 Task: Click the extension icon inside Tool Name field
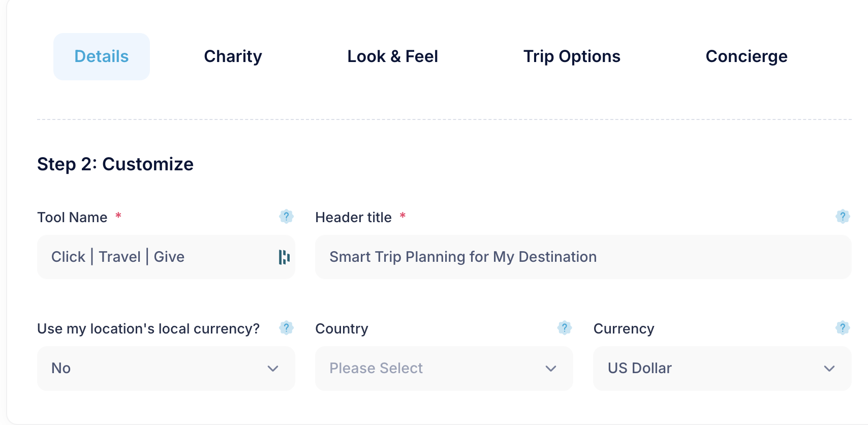pyautogui.click(x=284, y=257)
